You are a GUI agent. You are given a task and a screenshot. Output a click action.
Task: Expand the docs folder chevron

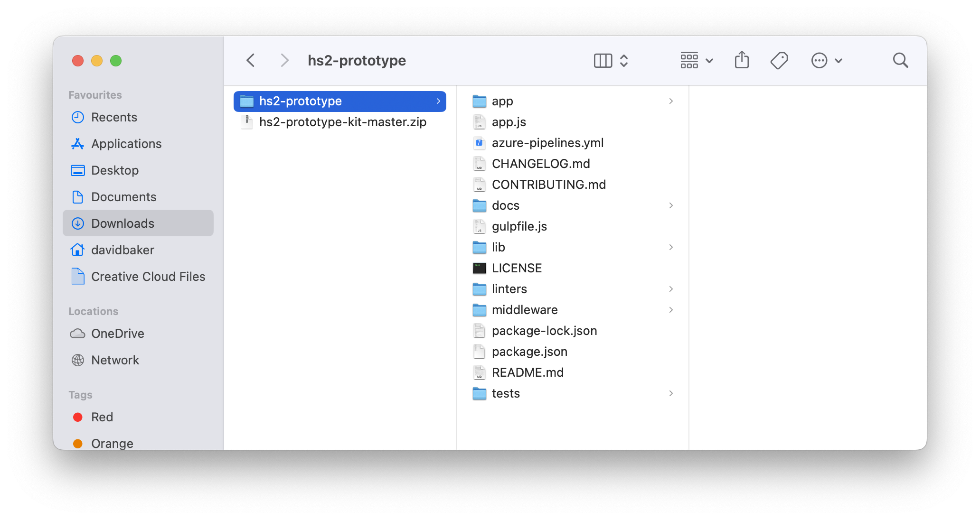coord(671,205)
